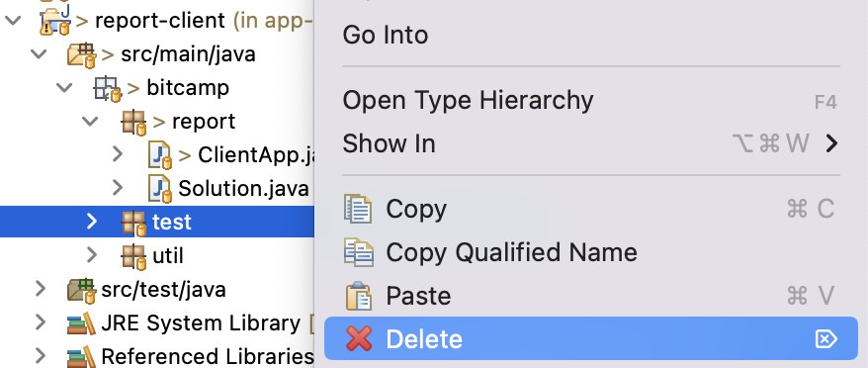
Task: Select the JRE System Library label
Action: pyautogui.click(x=201, y=323)
